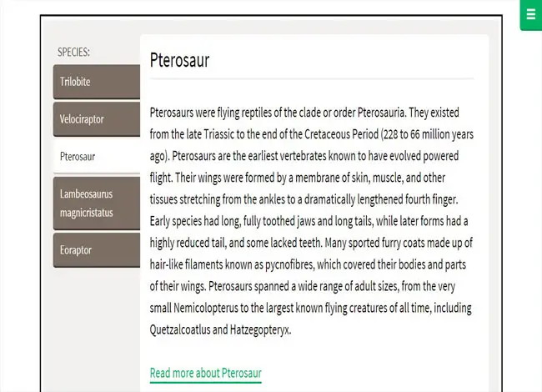Click the 228 to 66 million text
Image resolution: width=542 pixels, height=392 pixels.
pyautogui.click(x=417, y=134)
